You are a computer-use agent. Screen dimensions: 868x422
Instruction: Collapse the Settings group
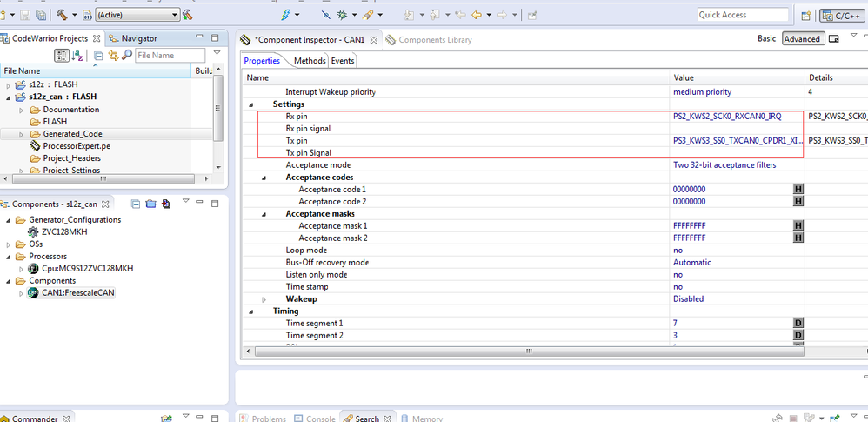tap(251, 104)
